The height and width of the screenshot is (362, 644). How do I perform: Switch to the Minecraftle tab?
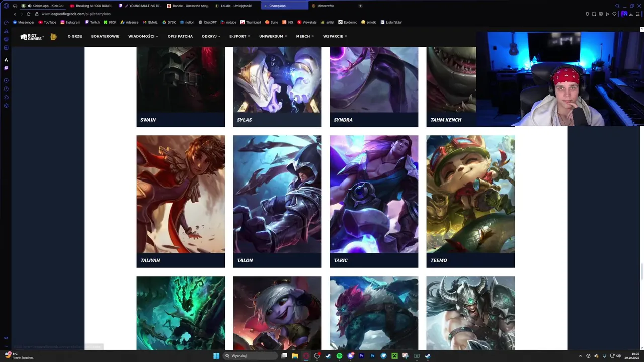click(332, 6)
